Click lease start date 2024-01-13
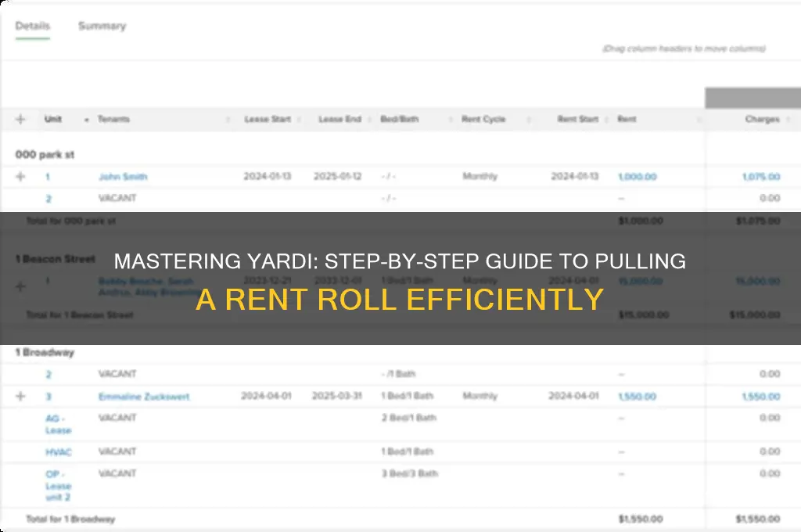801x532 pixels. (268, 176)
